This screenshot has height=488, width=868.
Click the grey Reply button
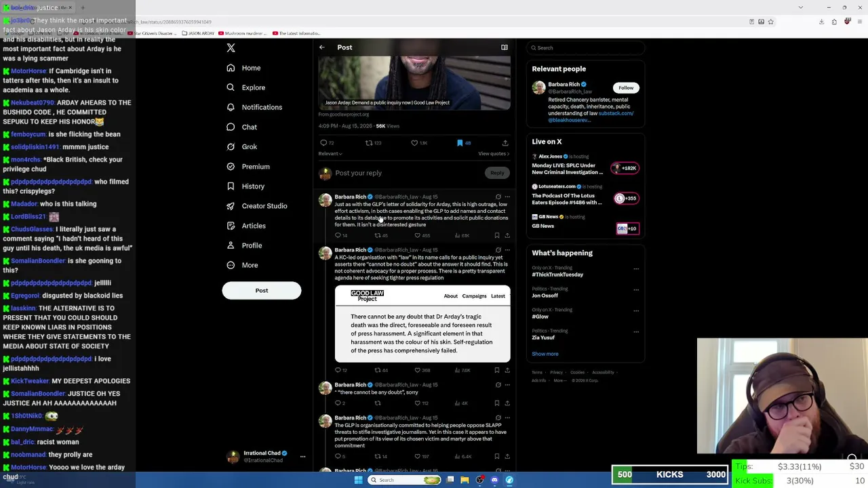[497, 173]
